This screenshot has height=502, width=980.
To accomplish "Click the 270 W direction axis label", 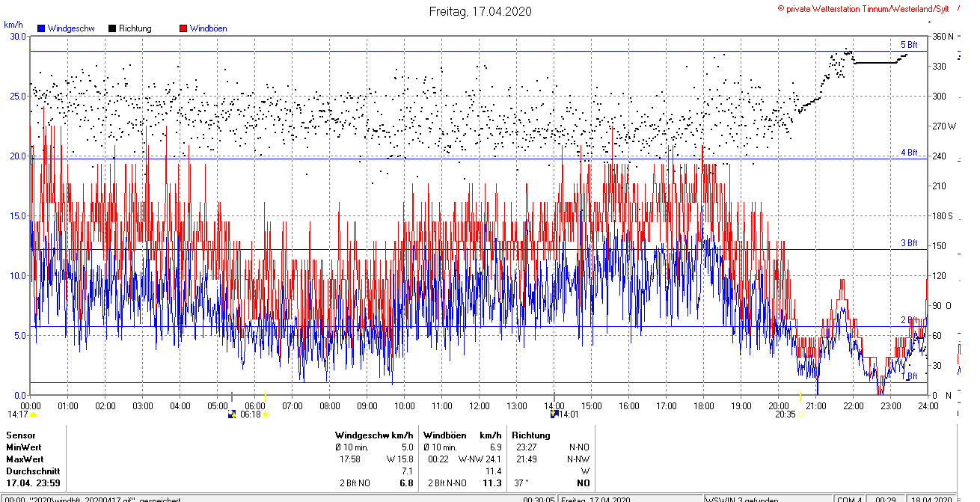I will (944, 126).
